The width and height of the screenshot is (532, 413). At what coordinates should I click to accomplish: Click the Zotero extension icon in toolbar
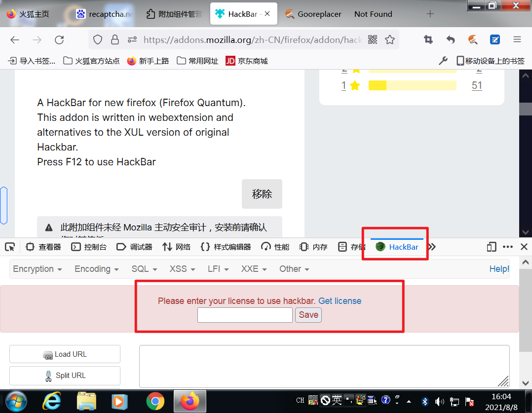(x=494, y=39)
